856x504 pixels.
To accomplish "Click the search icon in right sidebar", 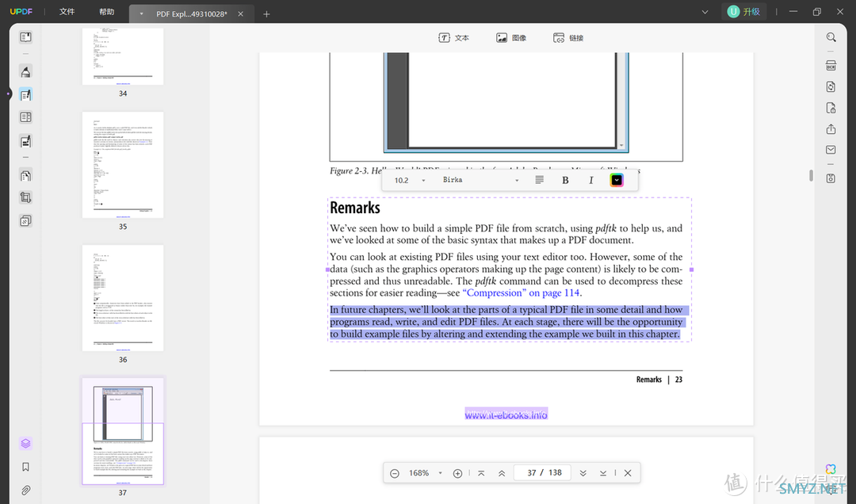I will [x=831, y=37].
